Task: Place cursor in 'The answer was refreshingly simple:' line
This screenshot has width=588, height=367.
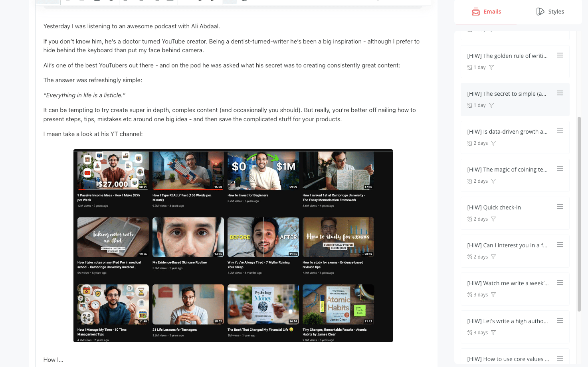Action: pyautogui.click(x=93, y=80)
